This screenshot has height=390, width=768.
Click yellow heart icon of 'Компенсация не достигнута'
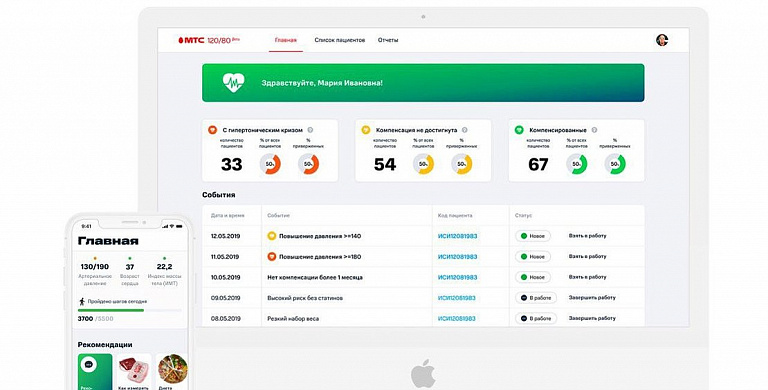coord(365,130)
